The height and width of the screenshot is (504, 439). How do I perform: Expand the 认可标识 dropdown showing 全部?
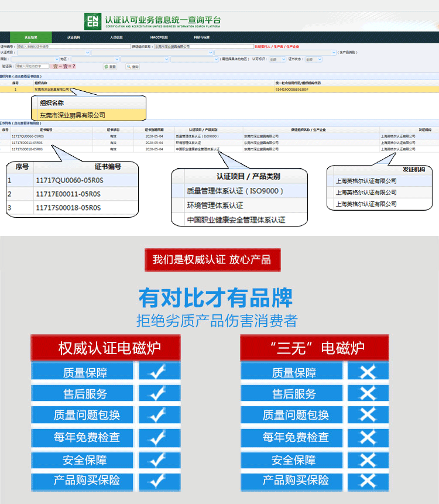pyautogui.click(x=277, y=59)
